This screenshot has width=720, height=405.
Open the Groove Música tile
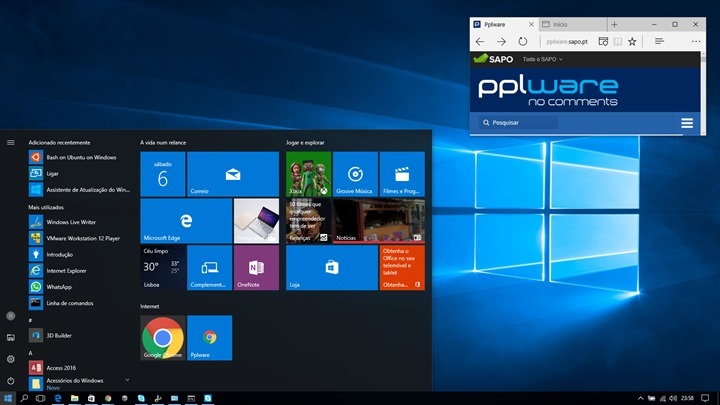coord(355,174)
